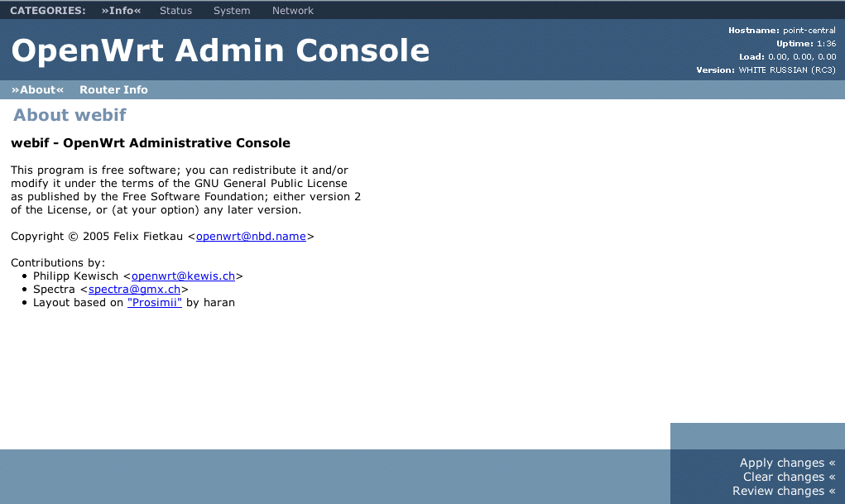
Task: Click the CATEGORIES label
Action: tap(47, 11)
